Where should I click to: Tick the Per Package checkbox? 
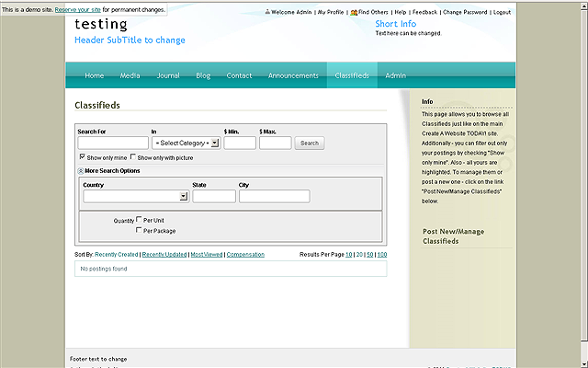tap(139, 230)
